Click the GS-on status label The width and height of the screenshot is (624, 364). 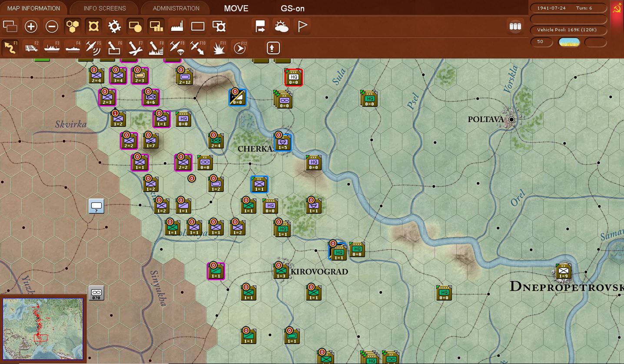tap(292, 8)
